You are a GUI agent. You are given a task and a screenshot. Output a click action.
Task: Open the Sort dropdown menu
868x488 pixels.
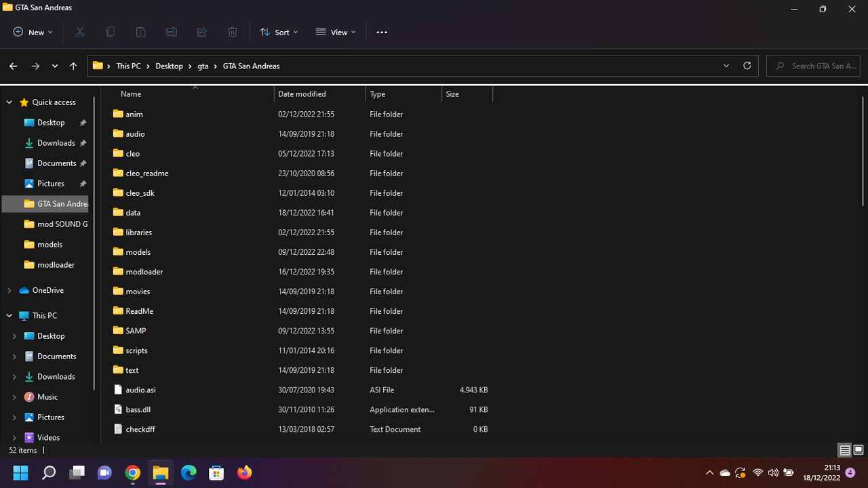(279, 32)
